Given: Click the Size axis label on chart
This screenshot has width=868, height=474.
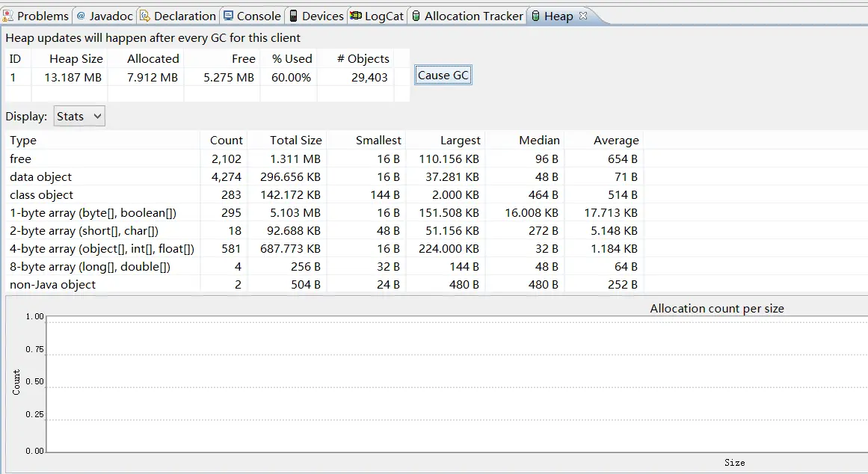Looking at the screenshot, I should (735, 462).
